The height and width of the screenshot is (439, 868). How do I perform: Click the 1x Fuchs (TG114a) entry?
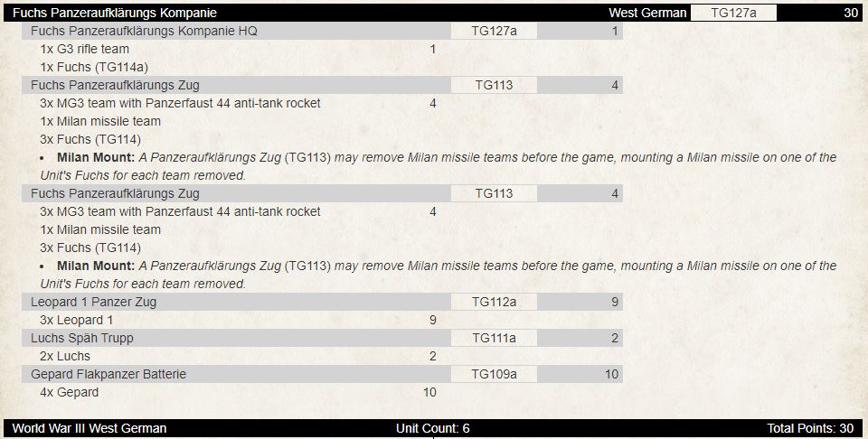(x=94, y=68)
